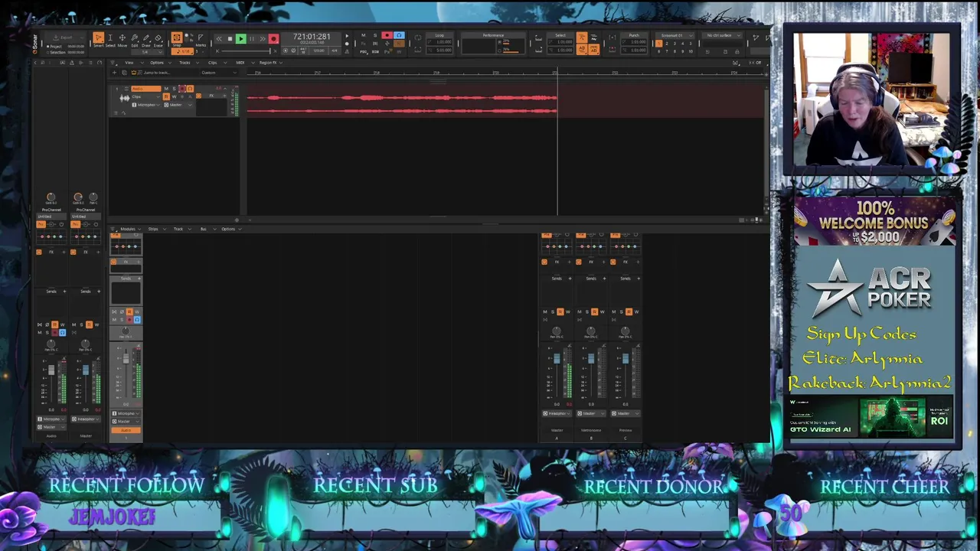Open the Screenset 01 dropdown
The height and width of the screenshot is (551, 980).
[675, 35]
